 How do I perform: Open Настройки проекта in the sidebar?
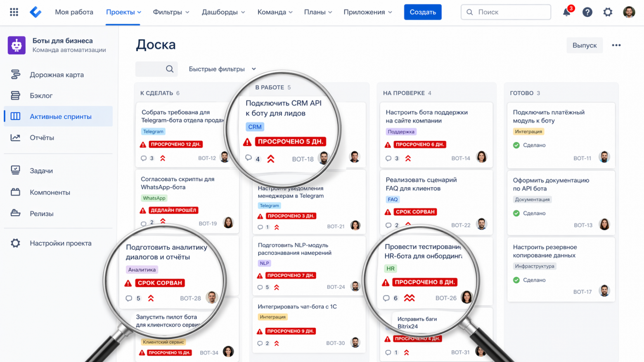click(60, 243)
